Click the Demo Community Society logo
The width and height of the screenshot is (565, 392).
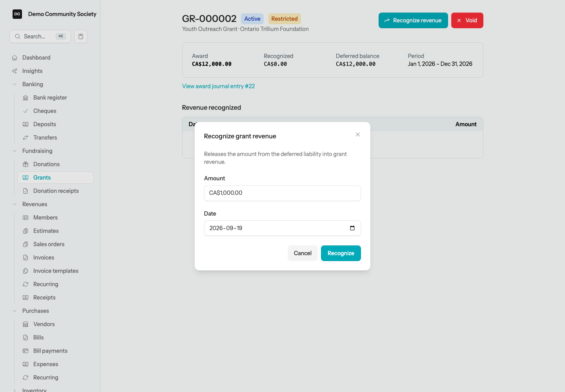(17, 14)
